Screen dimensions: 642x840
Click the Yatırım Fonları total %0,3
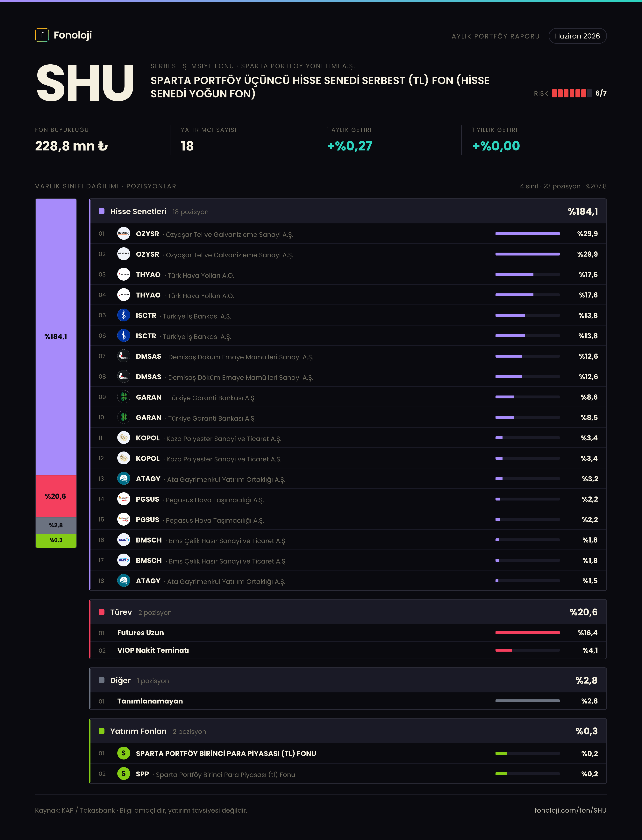pos(587,731)
